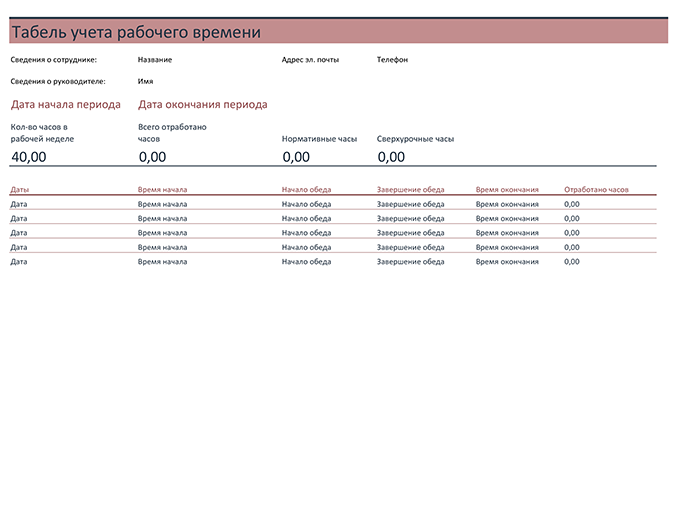Select "Время начала" cell in the first table row

[162, 204]
